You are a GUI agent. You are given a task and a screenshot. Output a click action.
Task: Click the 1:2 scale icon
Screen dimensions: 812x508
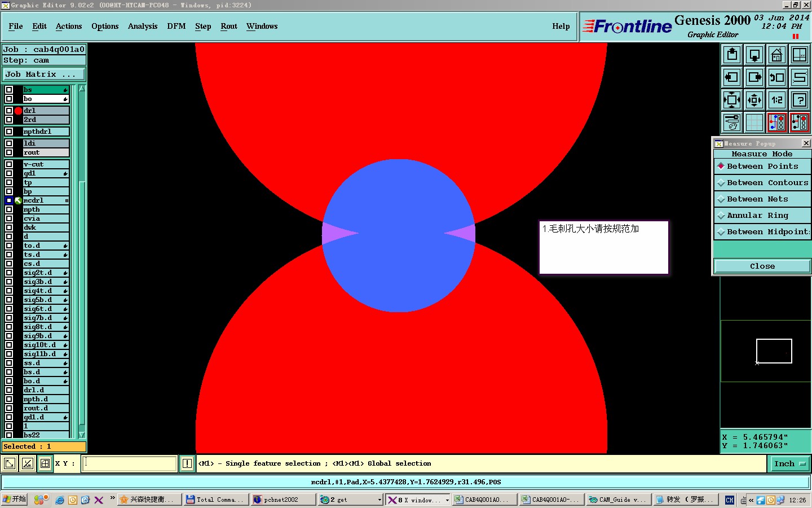(777, 100)
